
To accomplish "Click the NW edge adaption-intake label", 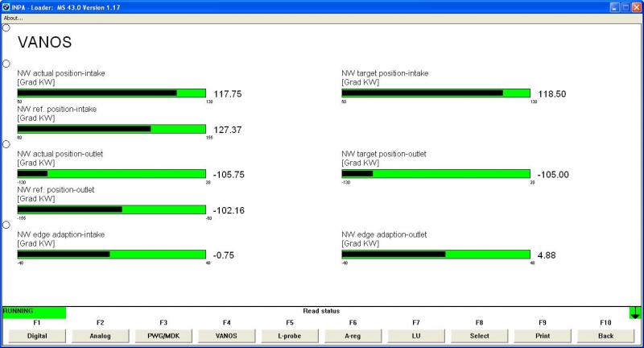I will click(x=61, y=234).
